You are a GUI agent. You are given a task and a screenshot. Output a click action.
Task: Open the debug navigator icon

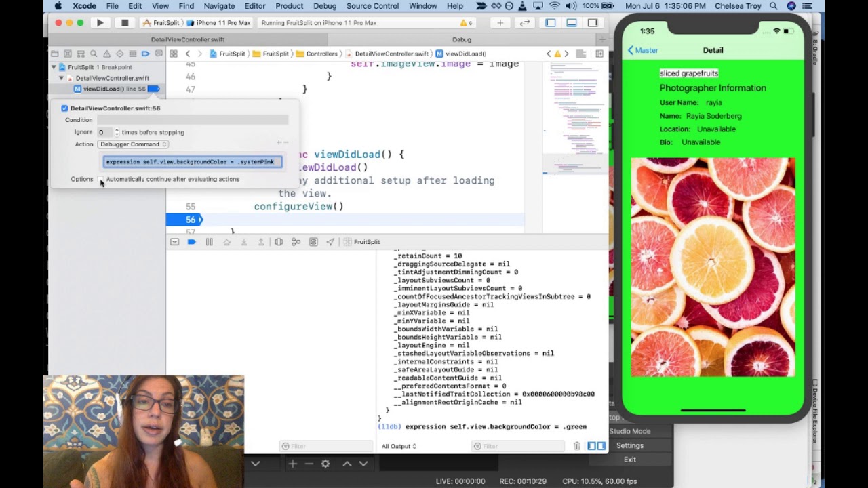click(132, 54)
